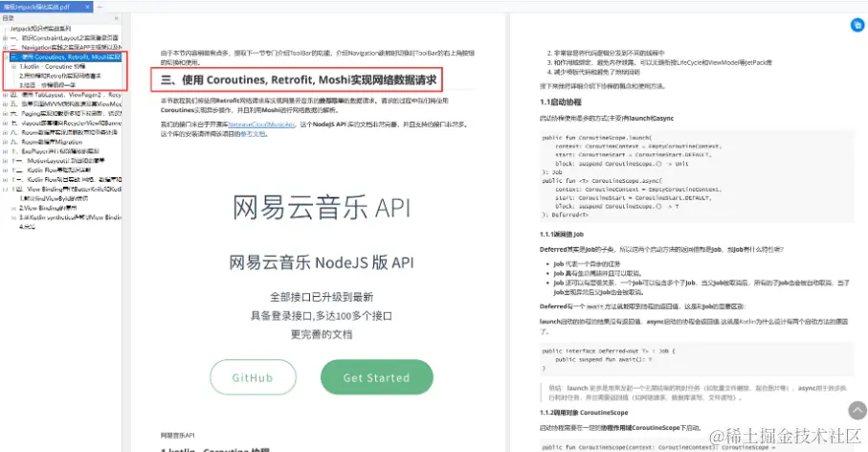Screen dimensions: 868x452
Task: Open the findViewById outline entry
Action: pyautogui.click(x=54, y=198)
